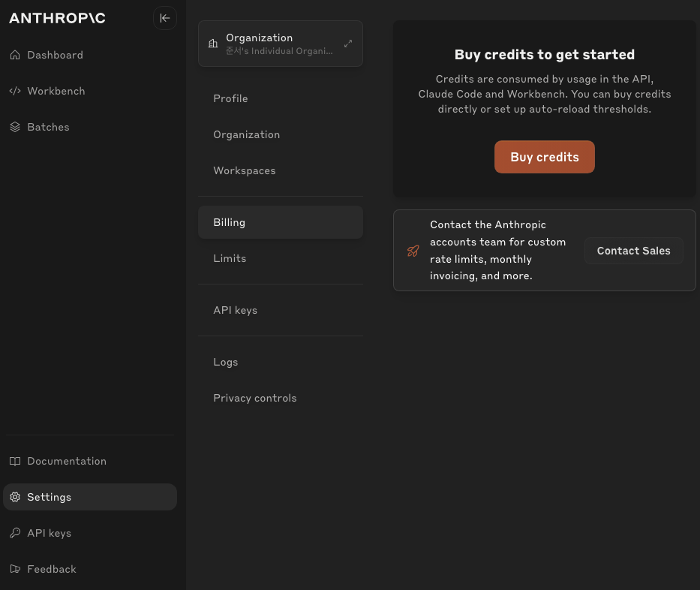Click the Dashboard home icon
Screen dimensions: 700x590
coord(15,55)
